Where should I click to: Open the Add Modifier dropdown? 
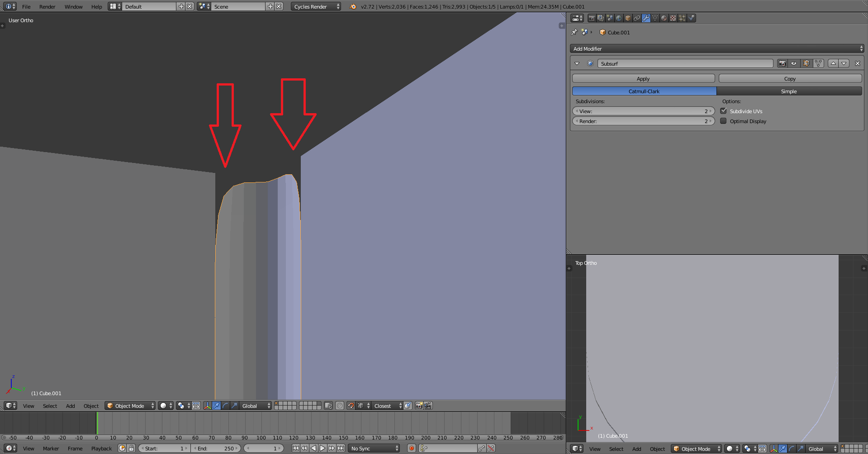pyautogui.click(x=717, y=48)
